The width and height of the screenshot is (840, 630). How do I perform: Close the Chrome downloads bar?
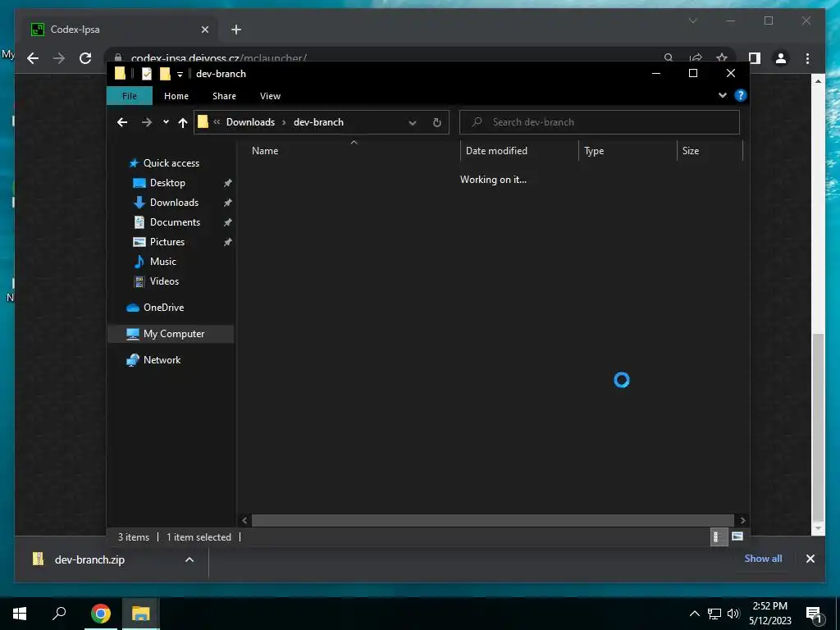(x=810, y=559)
